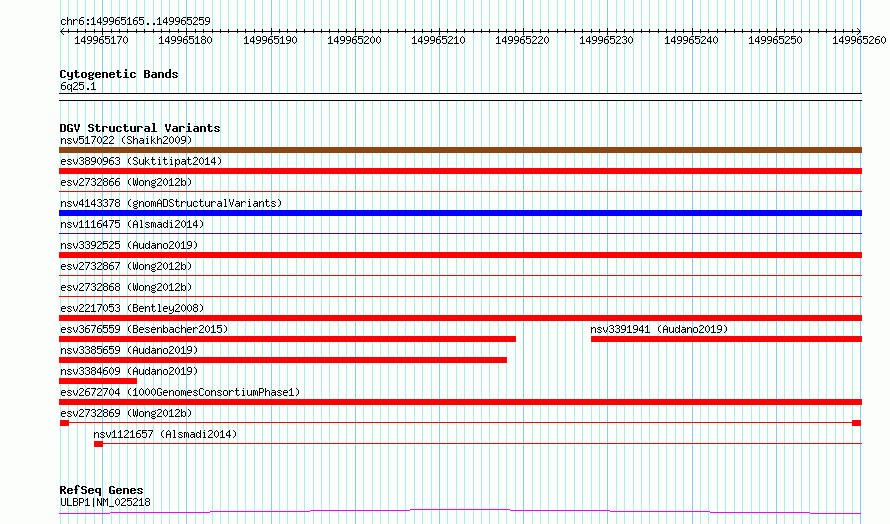The height and width of the screenshot is (524, 890).
Task: Click the red start block of nsv1121657
Action: coord(98,444)
